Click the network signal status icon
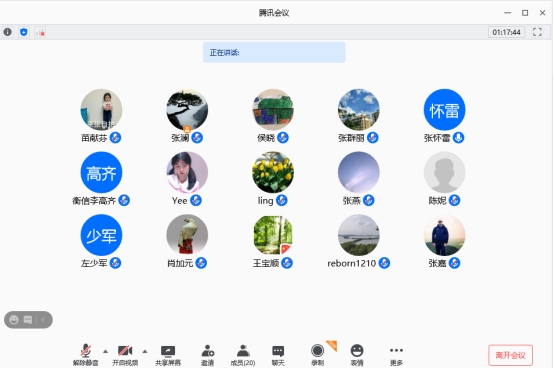 [40, 32]
